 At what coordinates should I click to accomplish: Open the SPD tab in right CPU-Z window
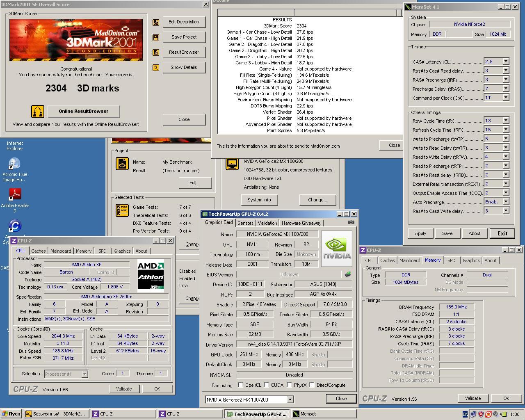pos(451,260)
